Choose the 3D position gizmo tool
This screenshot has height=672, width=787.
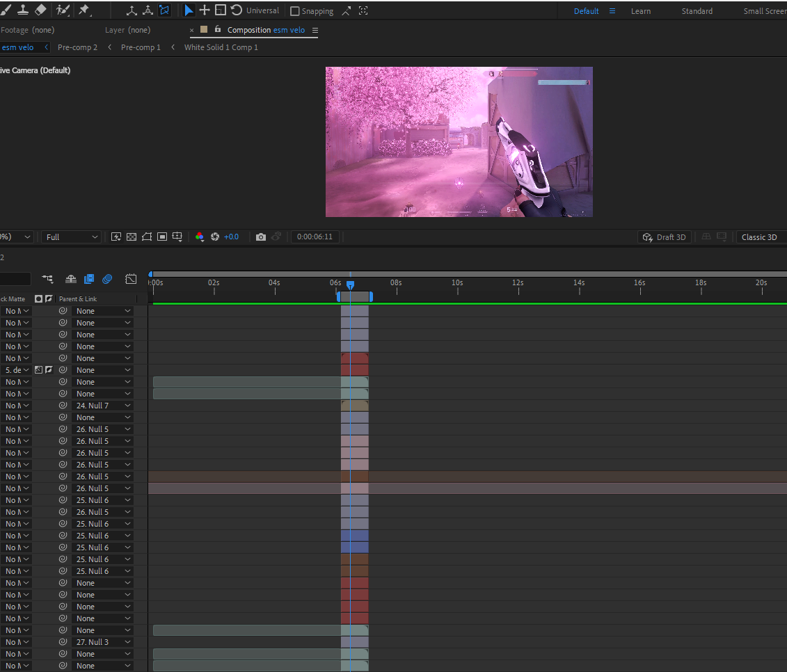coord(205,10)
